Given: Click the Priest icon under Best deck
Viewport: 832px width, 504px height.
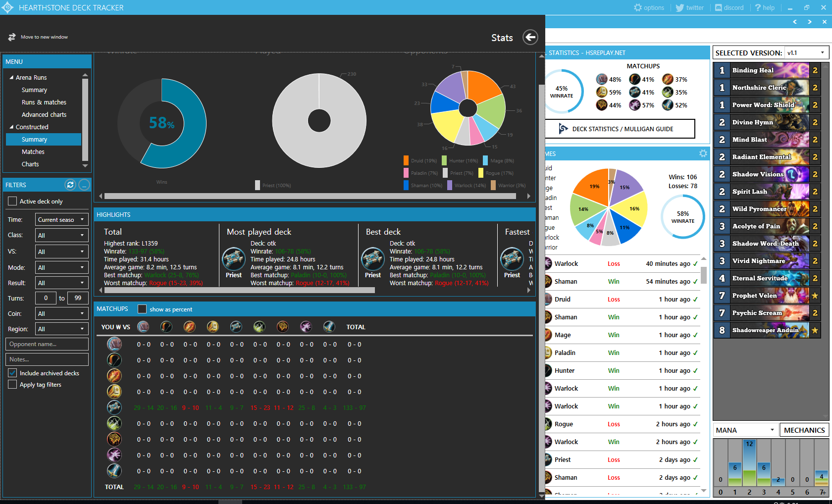Looking at the screenshot, I should [373, 258].
